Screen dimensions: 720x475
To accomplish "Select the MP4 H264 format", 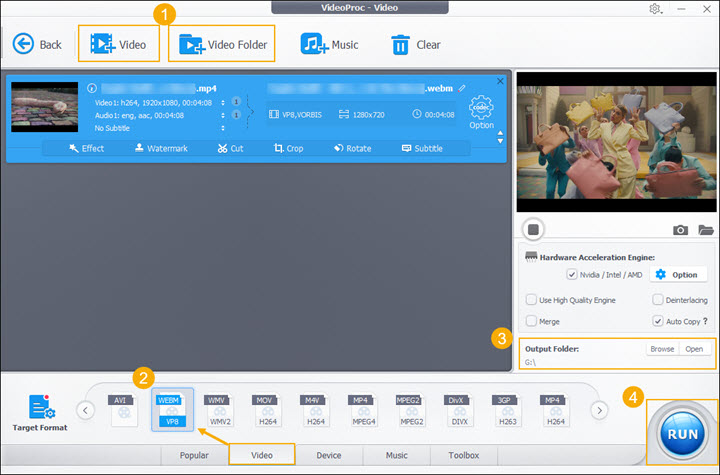I will pyautogui.click(x=555, y=410).
